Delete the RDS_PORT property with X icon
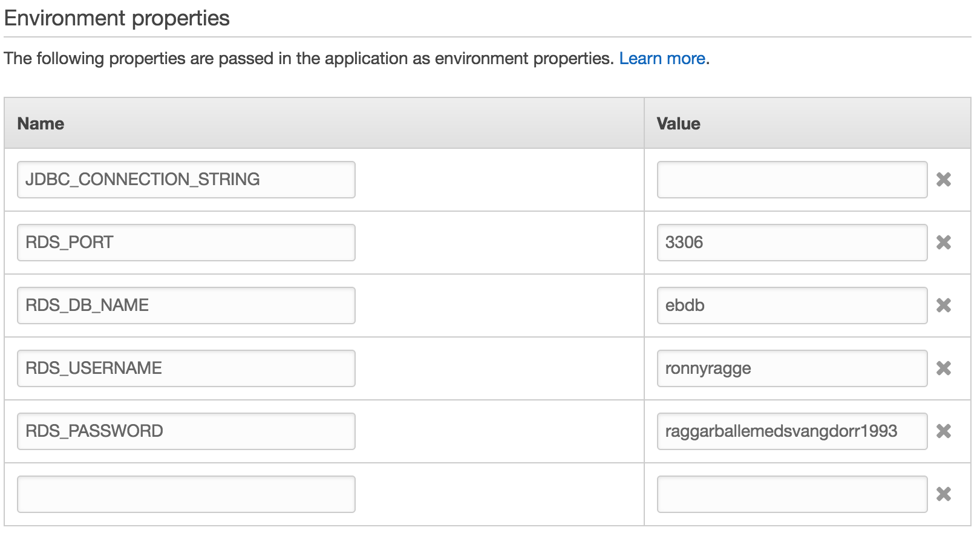Viewport: 980px width, 536px height. point(944,243)
